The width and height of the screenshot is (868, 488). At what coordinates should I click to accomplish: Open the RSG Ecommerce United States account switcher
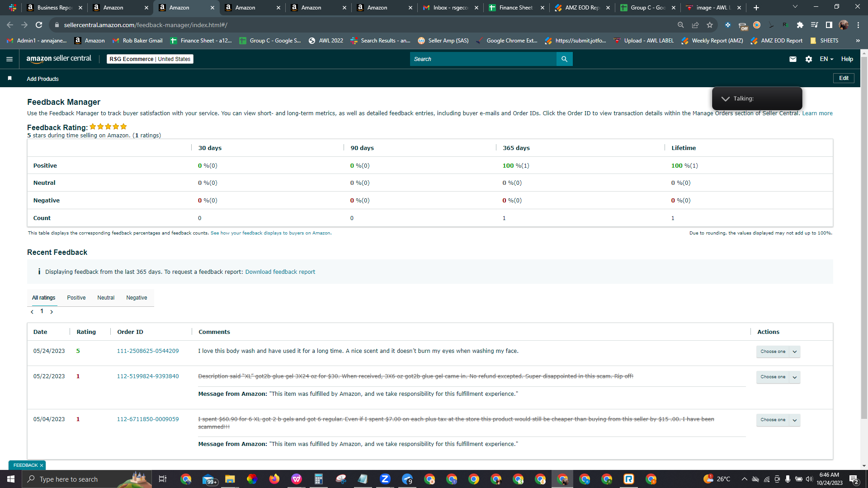(150, 59)
